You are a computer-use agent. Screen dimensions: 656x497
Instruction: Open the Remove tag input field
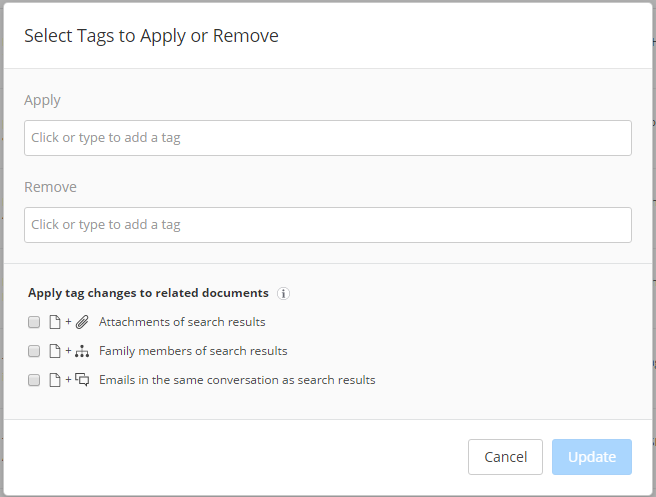[328, 225]
